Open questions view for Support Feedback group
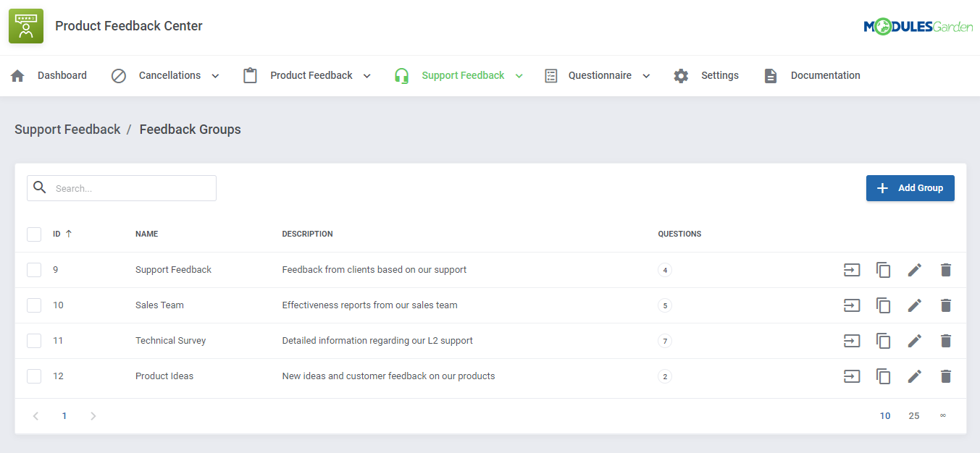The height and width of the screenshot is (453, 980). pyautogui.click(x=852, y=269)
